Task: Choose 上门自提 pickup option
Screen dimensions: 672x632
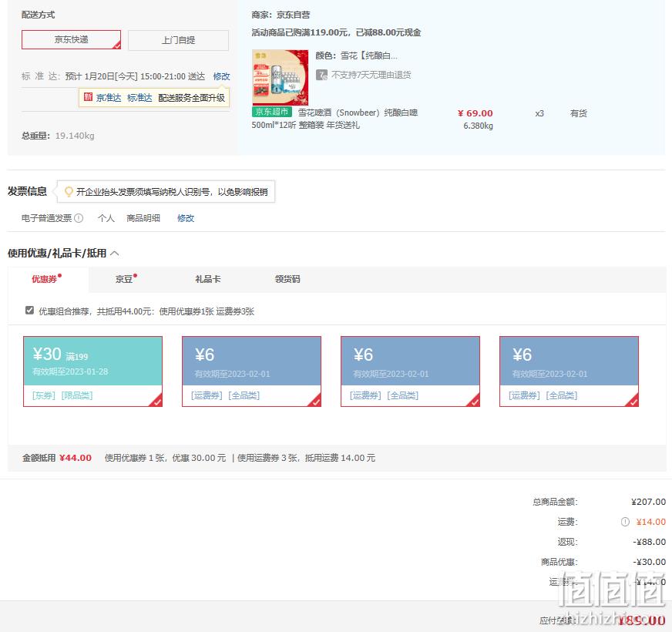Action: pyautogui.click(x=178, y=40)
